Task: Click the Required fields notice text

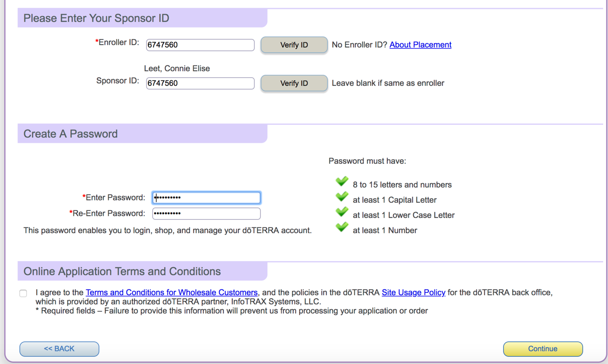Action: pyautogui.click(x=232, y=311)
